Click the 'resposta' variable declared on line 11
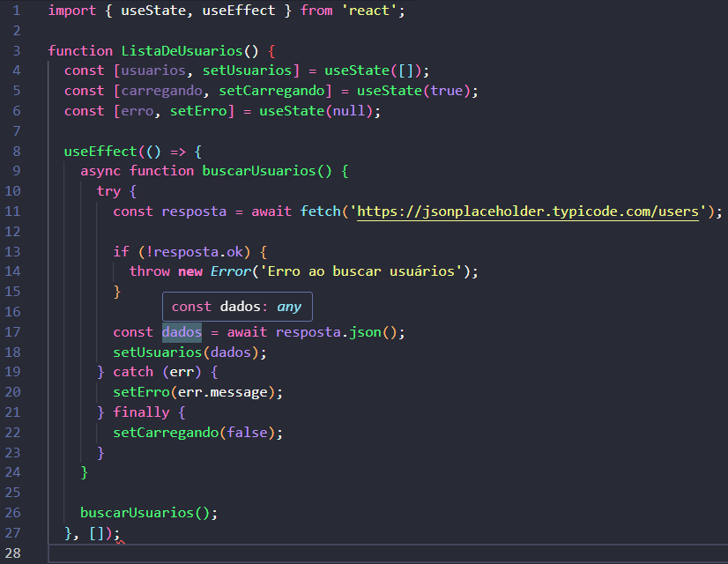 tap(194, 211)
